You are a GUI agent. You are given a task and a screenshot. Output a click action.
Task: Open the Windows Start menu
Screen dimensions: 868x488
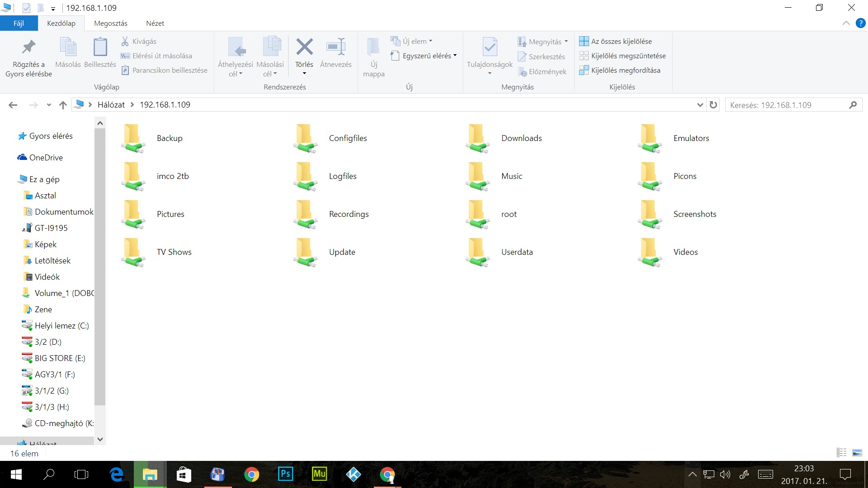(x=16, y=474)
